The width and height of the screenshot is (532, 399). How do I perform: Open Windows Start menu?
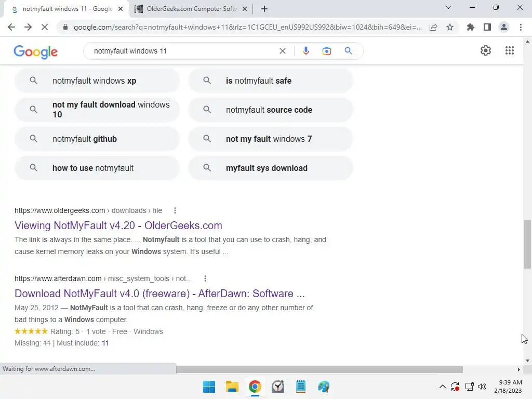click(x=209, y=387)
